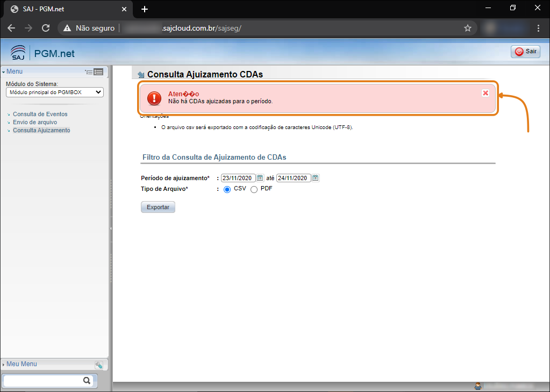Open the Módulo do Sistema dropdown
Image resolution: width=550 pixels, height=392 pixels.
click(55, 92)
